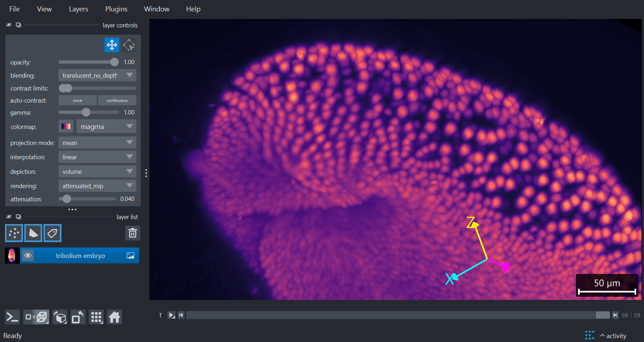Click the vertical splitter handle beside canvas
Image resolution: width=644 pixels, height=342 pixels.
146,173
